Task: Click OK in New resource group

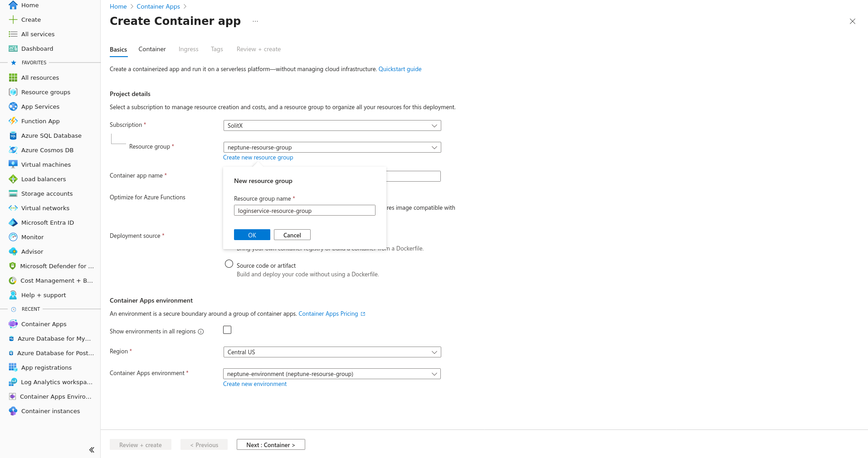Action: (x=252, y=235)
